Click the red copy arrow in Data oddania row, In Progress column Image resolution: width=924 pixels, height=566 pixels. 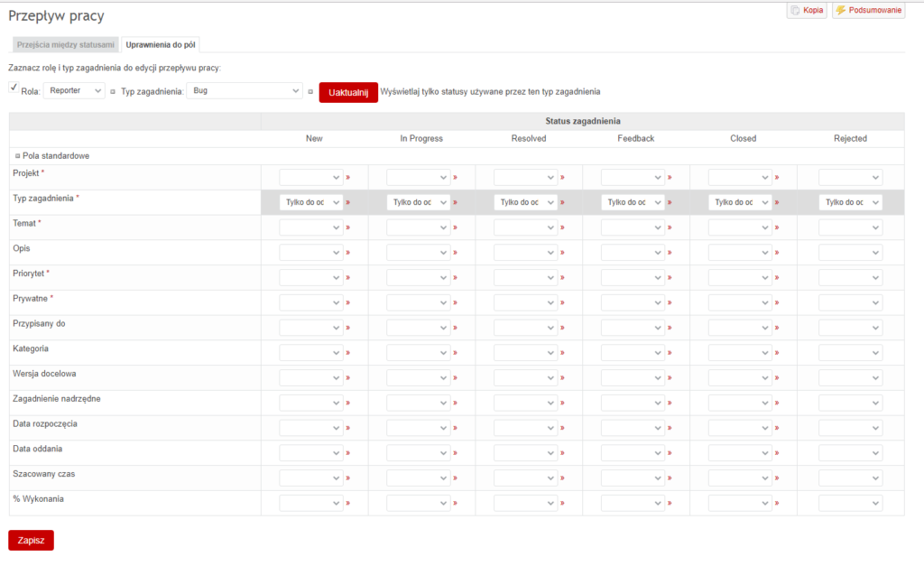click(x=455, y=453)
